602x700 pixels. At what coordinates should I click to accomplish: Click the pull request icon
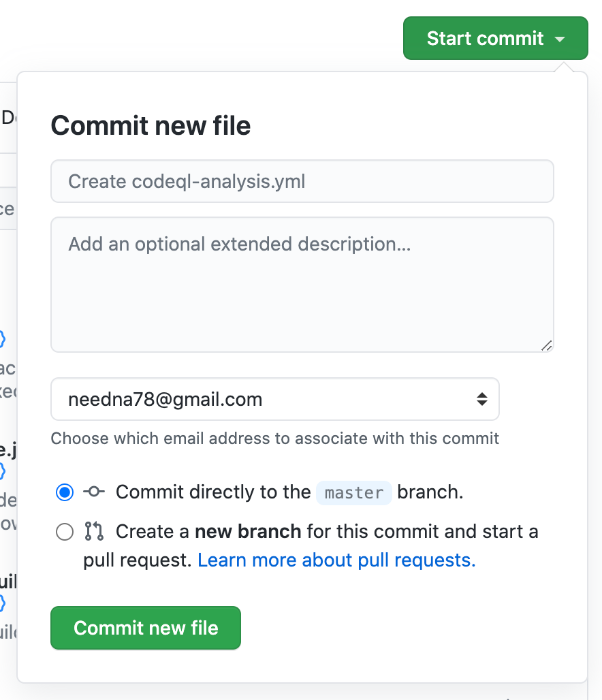point(94,531)
